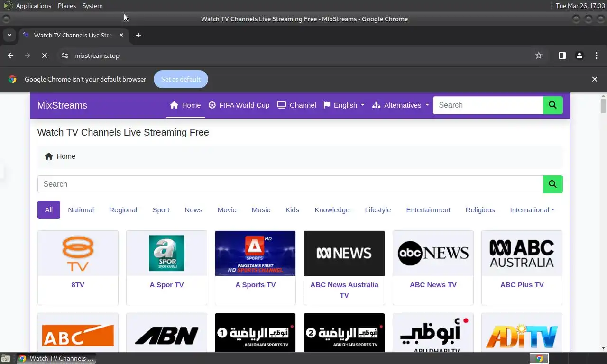Click the clock in top panel

coord(580,6)
